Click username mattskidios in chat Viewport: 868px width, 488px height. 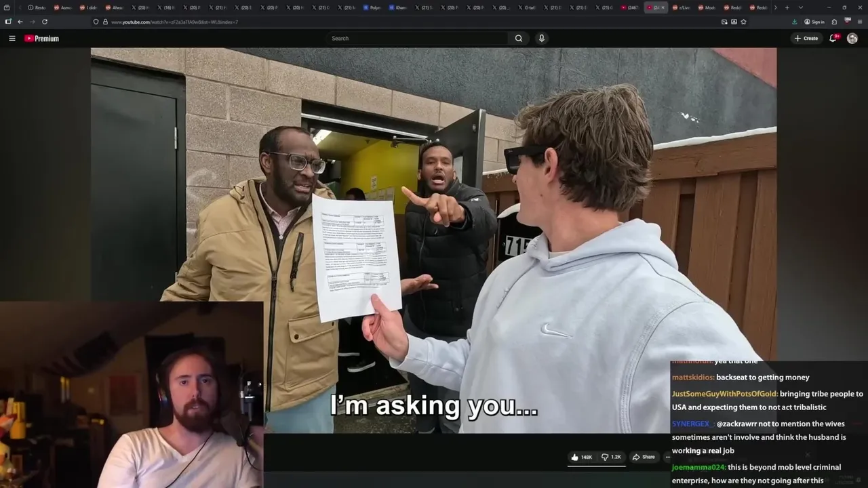pyautogui.click(x=693, y=378)
